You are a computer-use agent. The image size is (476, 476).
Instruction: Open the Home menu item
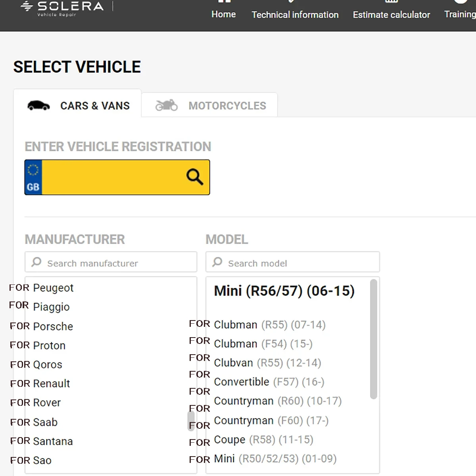tap(223, 14)
